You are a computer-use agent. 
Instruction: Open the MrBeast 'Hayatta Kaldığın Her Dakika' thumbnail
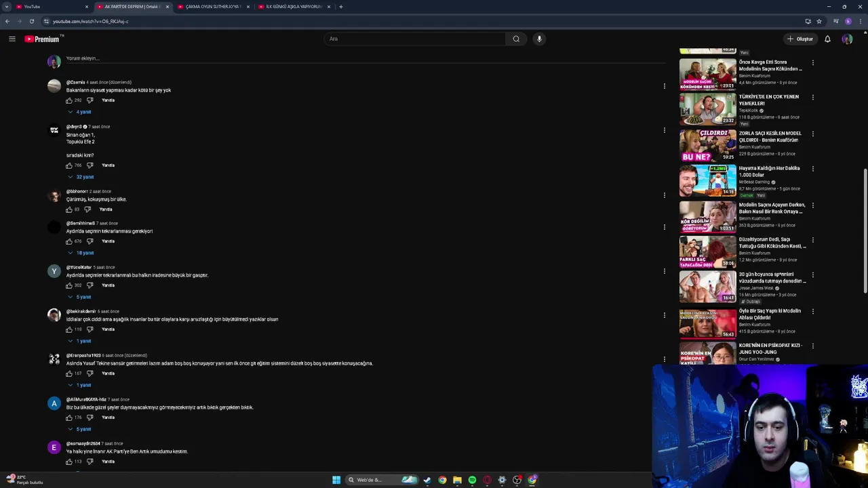click(708, 180)
